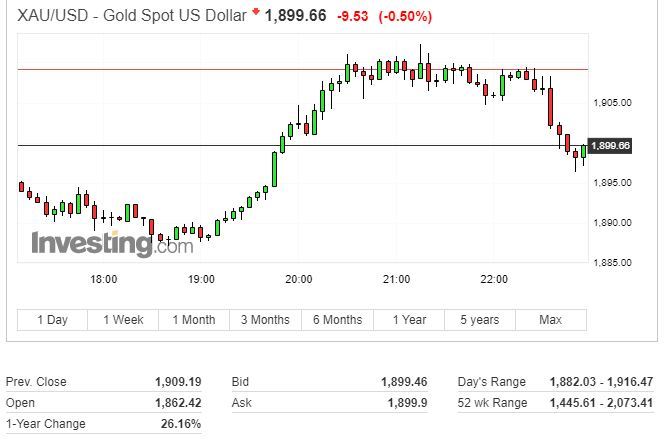Click the Prev. Close value 1,909.19
The width and height of the screenshot is (665, 441).
[x=178, y=382]
